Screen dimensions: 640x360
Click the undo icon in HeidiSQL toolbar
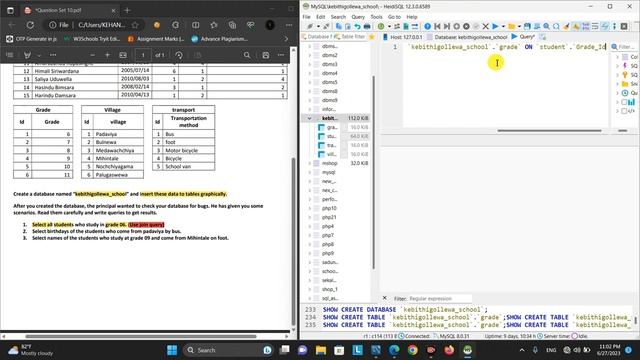click(x=357, y=26)
